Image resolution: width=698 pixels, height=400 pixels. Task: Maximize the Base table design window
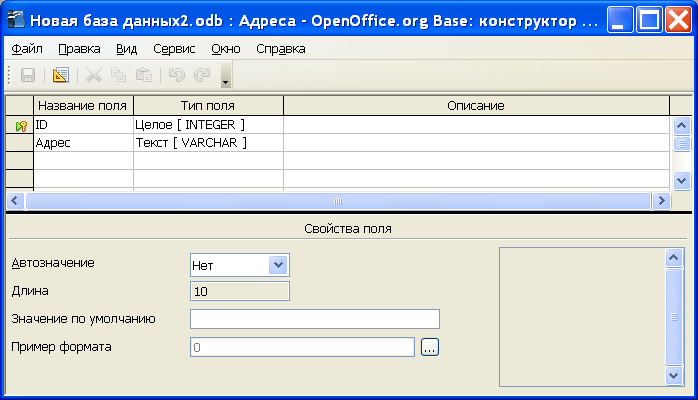click(x=649, y=20)
